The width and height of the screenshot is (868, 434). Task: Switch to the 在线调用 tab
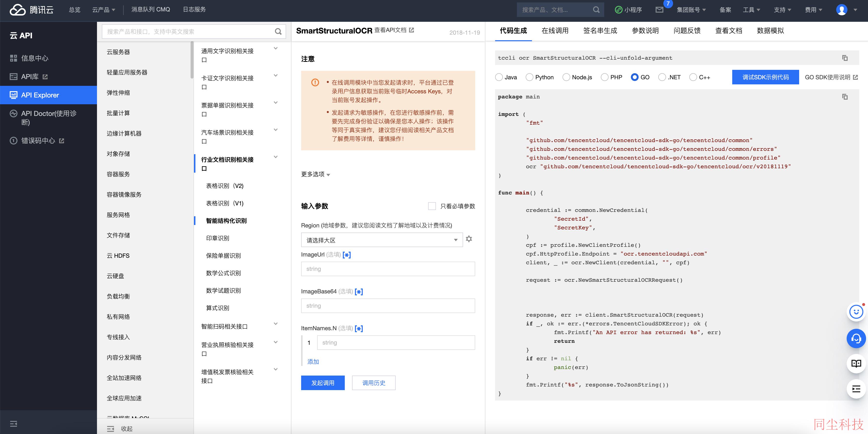[x=555, y=31]
